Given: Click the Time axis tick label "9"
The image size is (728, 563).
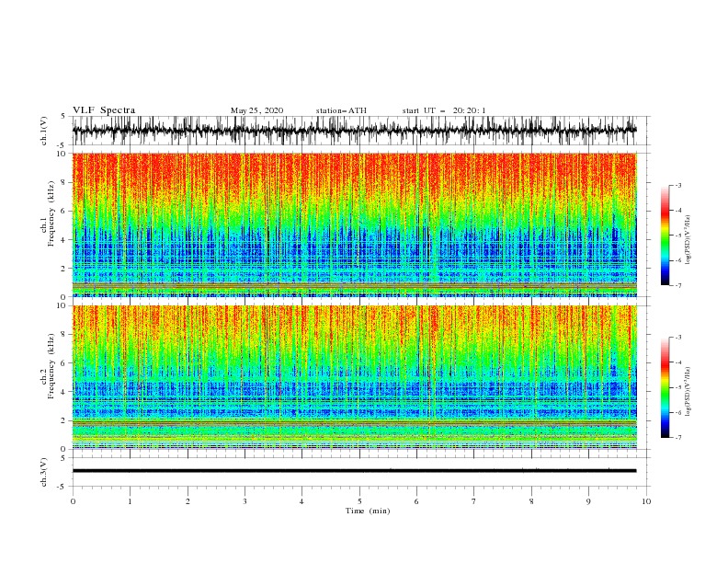Looking at the screenshot, I should coord(588,501).
